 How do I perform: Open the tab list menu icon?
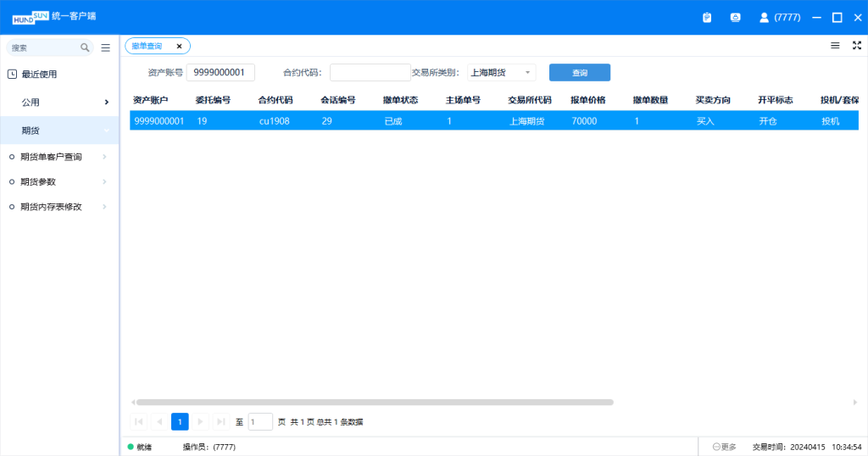[835, 46]
